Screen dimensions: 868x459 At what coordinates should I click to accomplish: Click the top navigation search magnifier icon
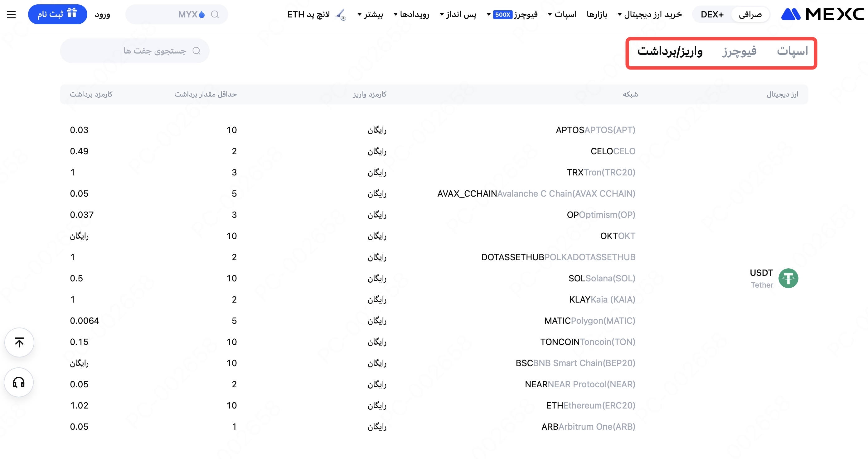(215, 14)
